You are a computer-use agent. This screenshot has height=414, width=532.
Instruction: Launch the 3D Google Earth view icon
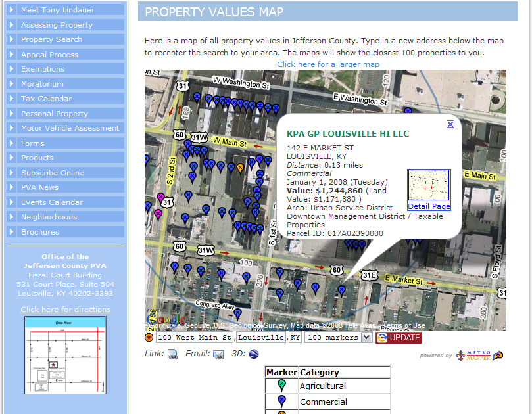click(x=254, y=353)
